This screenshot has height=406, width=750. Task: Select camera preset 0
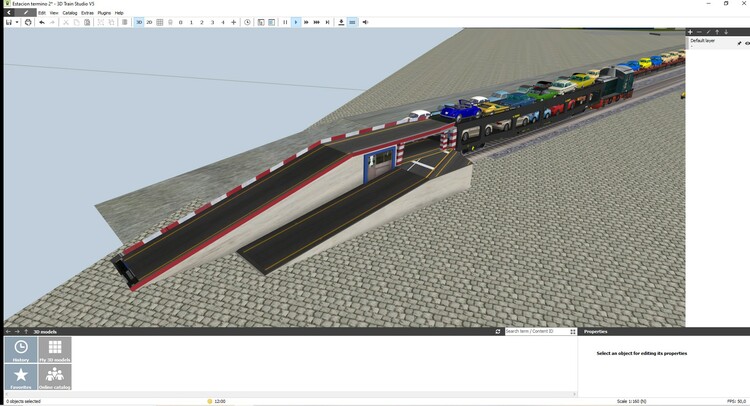(x=180, y=22)
